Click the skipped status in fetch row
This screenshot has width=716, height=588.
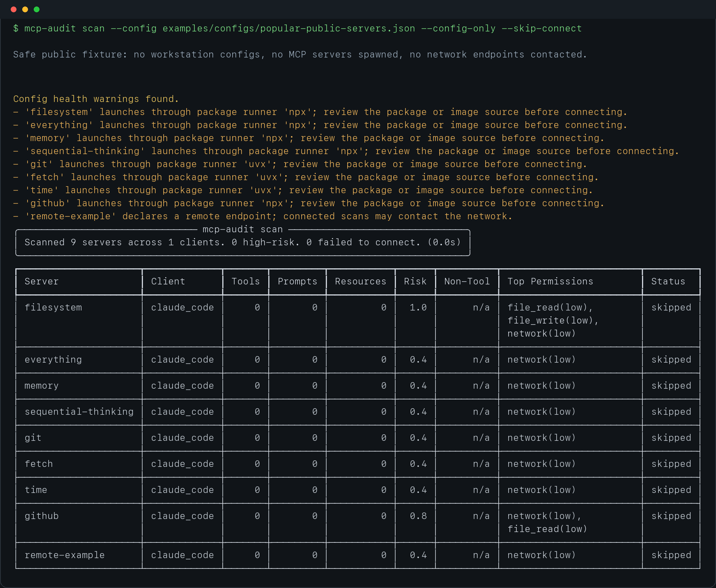[671, 464]
